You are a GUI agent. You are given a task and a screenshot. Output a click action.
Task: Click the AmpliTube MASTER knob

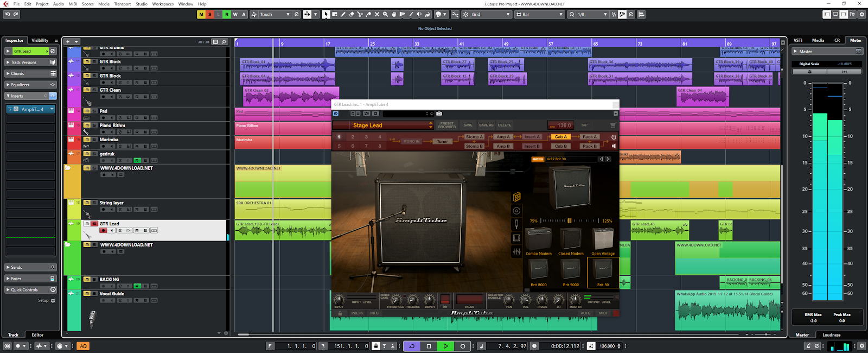click(x=575, y=299)
